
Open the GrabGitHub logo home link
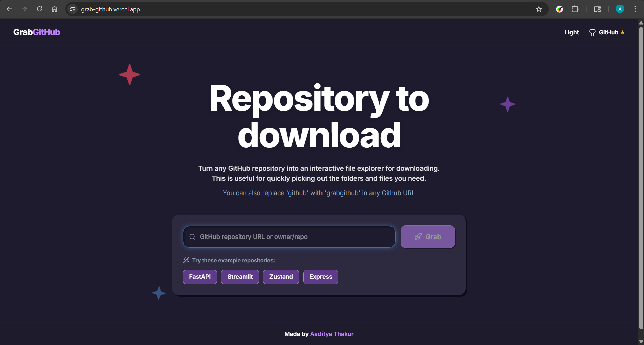(37, 32)
